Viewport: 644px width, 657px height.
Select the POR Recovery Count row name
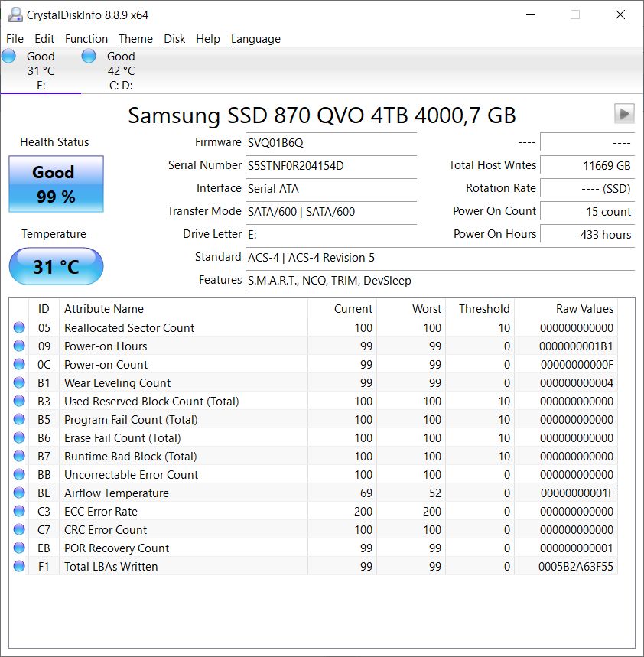pyautogui.click(x=116, y=548)
